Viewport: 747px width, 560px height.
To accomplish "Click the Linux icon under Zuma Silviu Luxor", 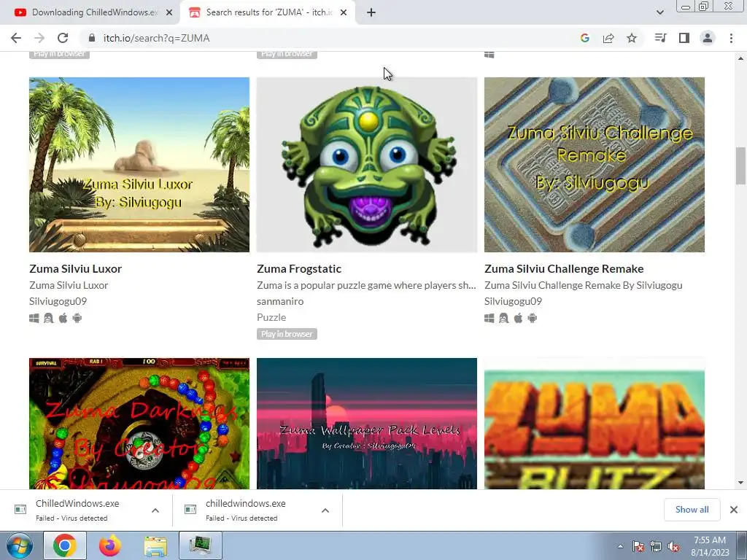I will [49, 318].
